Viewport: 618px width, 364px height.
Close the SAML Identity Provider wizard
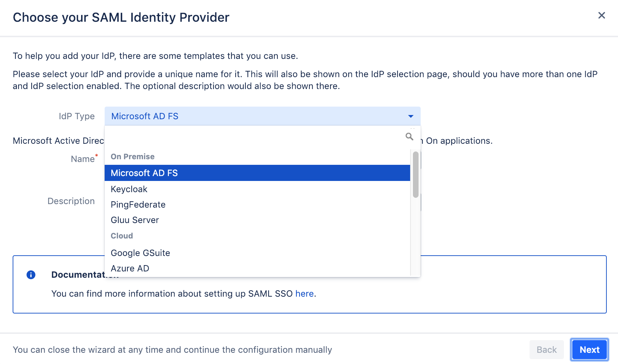pos(601,15)
